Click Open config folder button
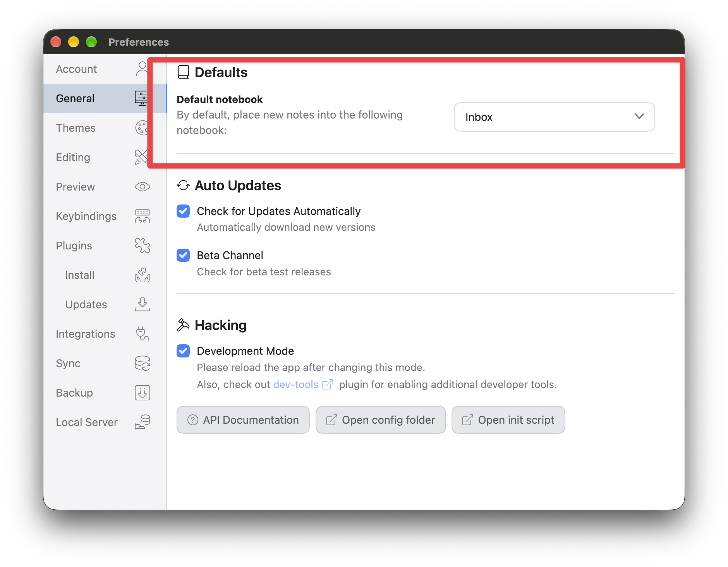728x567 pixels. click(381, 420)
